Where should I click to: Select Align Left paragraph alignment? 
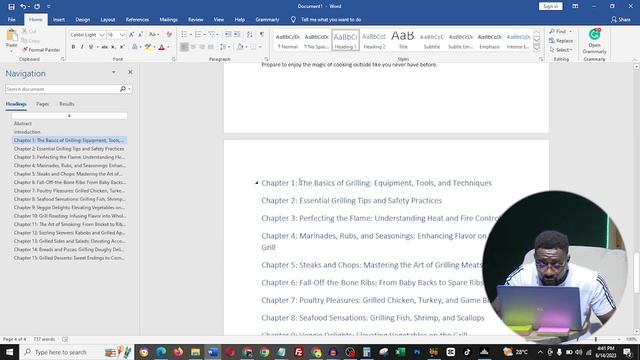tap(184, 47)
